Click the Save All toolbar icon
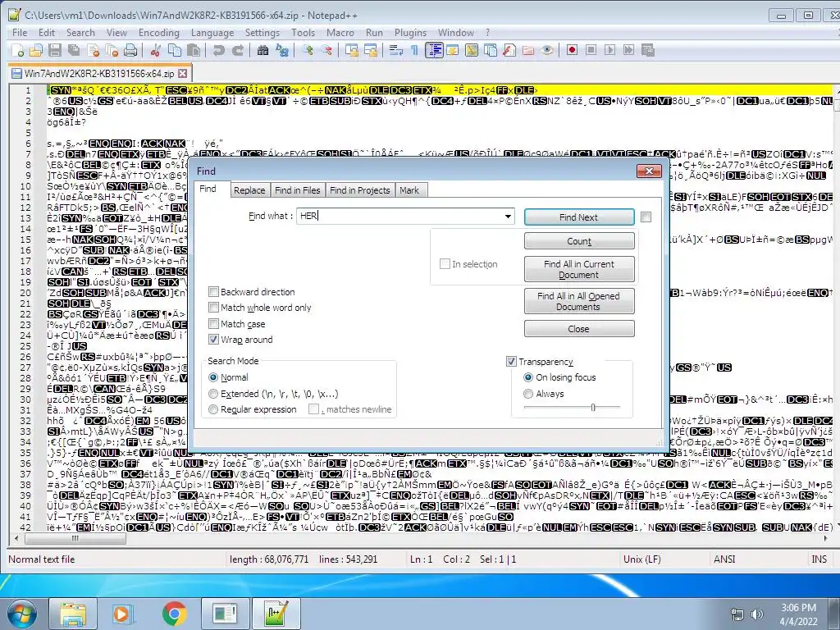Screen dimensions: 840x630 [x=74, y=50]
